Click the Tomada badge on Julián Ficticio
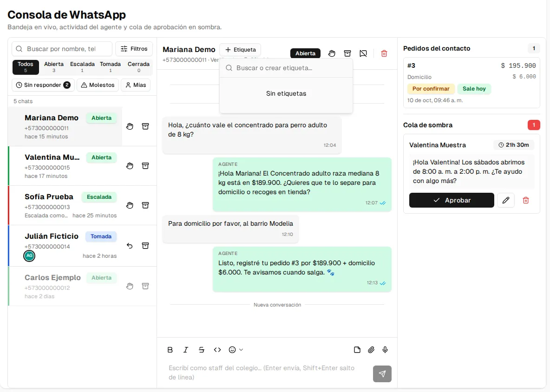Viewport: 550px width, 392px height. (x=101, y=236)
